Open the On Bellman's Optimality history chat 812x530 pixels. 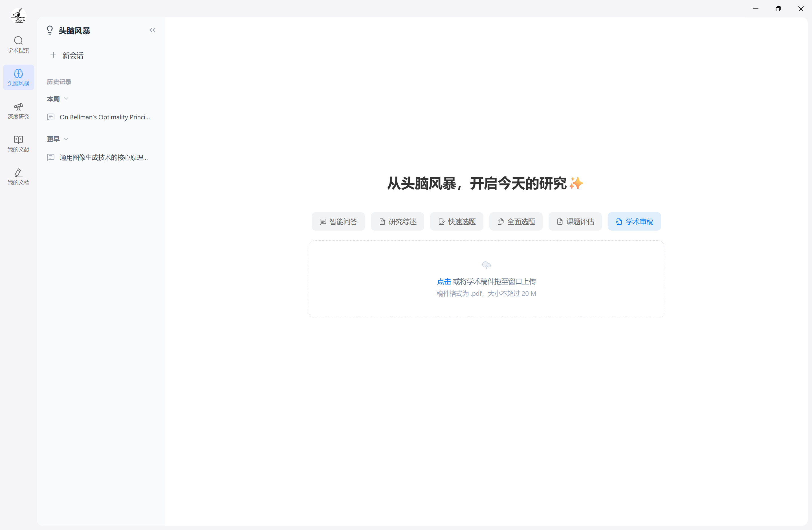tap(104, 117)
